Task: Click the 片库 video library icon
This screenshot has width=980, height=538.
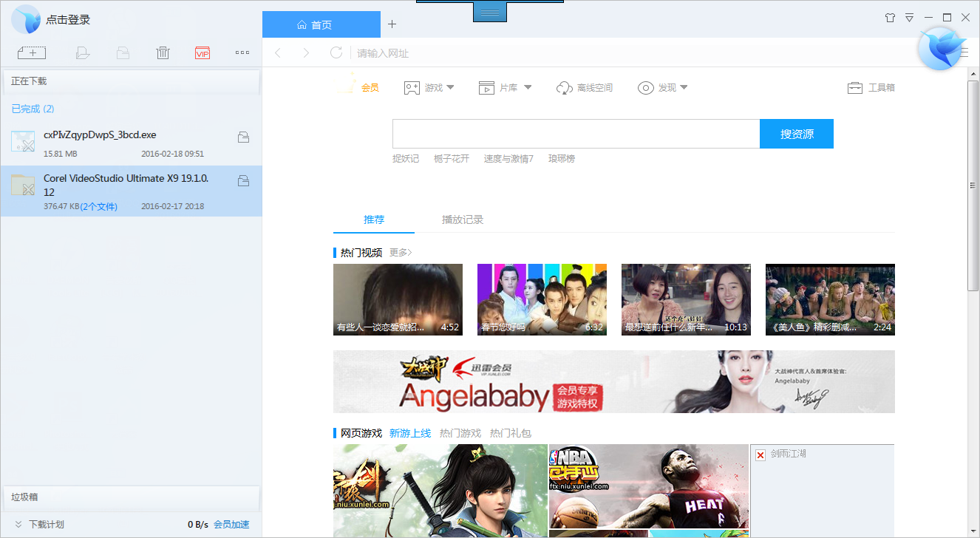Action: pyautogui.click(x=486, y=88)
